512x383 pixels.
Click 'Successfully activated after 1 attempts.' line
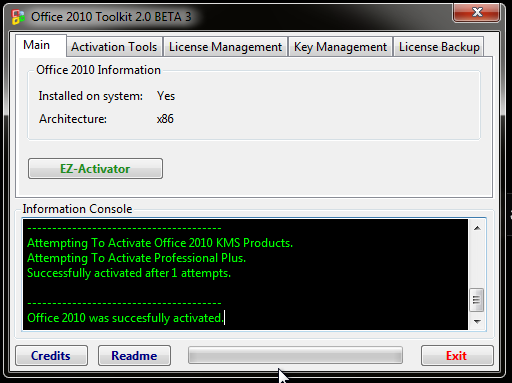coord(129,273)
